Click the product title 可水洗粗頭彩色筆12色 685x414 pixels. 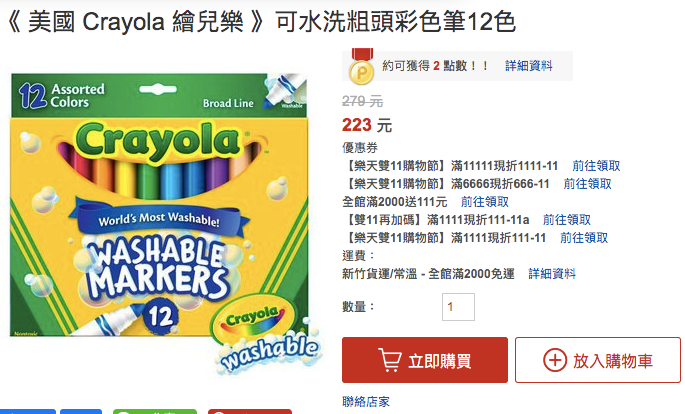click(x=396, y=21)
